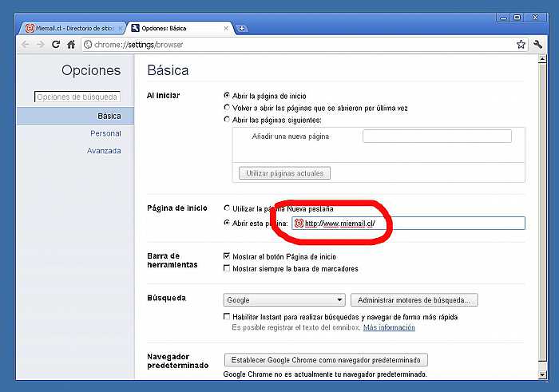Close the Opciones: Básica tab
Screen dimensions: 559x392
[x=226, y=28]
